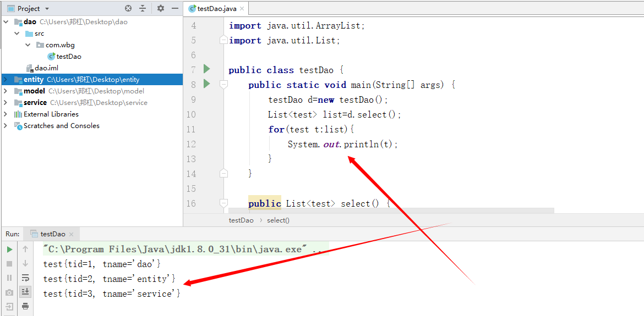The width and height of the screenshot is (644, 316).
Task: Click run gutter icon beside main method
Action: (206, 84)
